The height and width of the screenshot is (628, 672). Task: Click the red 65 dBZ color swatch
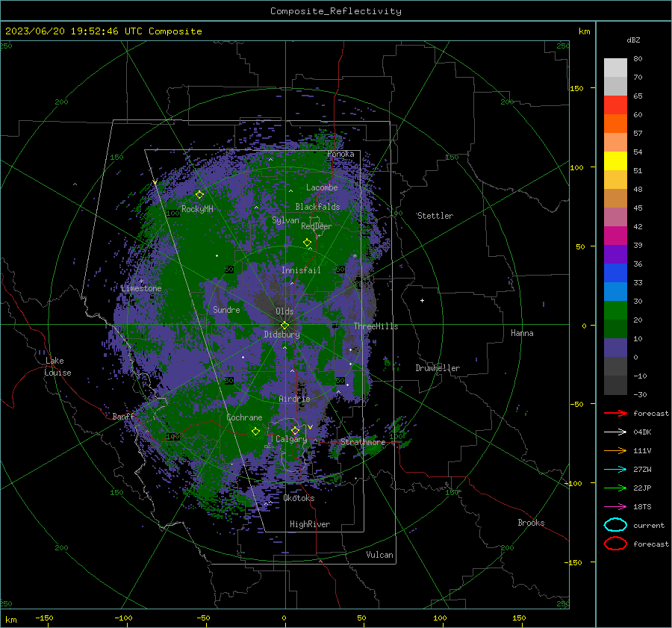(x=615, y=105)
